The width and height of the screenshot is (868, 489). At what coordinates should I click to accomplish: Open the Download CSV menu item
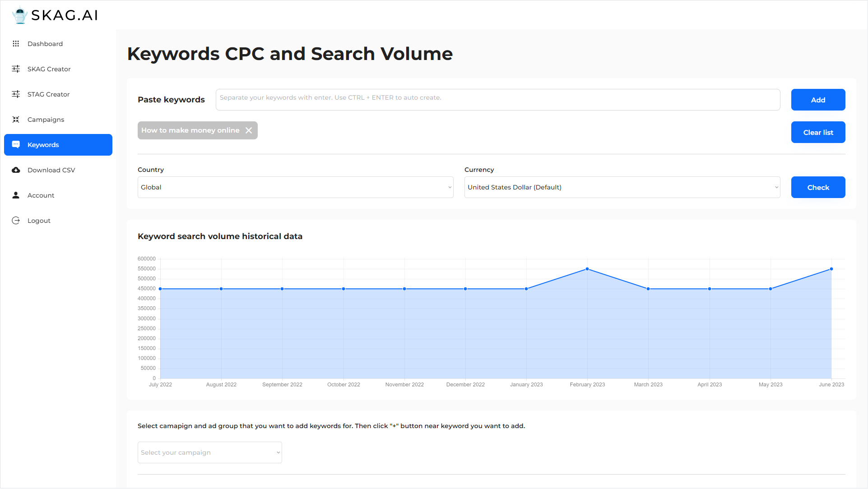[x=51, y=170]
